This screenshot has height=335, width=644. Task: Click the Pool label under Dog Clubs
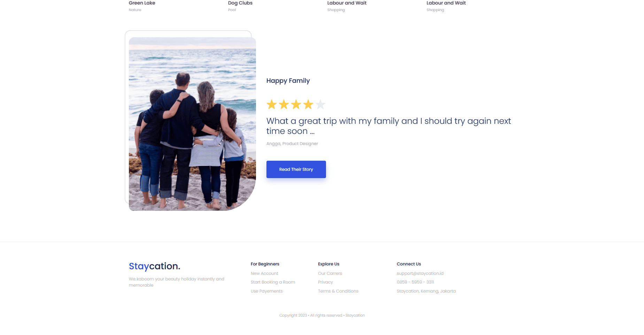point(232,10)
